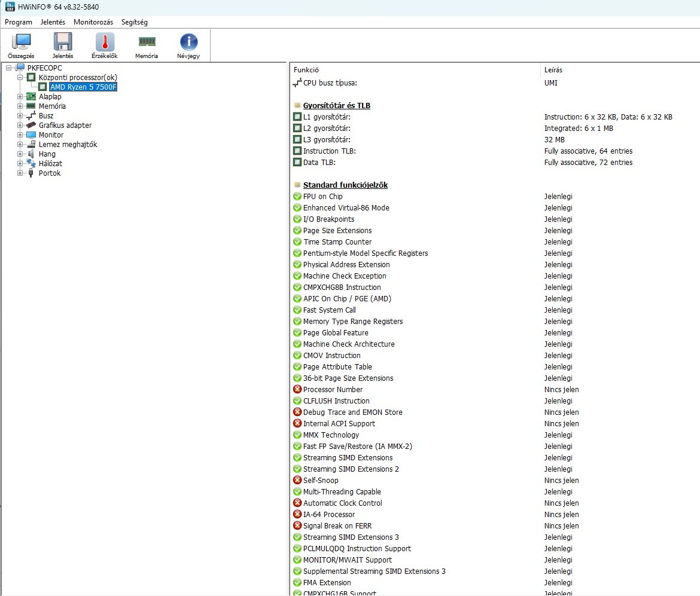Click the CPU busz típusa icon
Image resolution: width=700 pixels, height=596 pixels.
(297, 83)
